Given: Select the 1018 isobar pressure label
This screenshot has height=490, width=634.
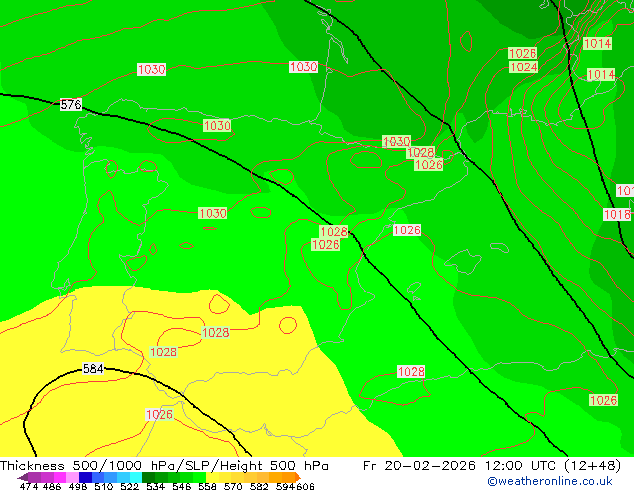Looking at the screenshot, I should (x=617, y=214).
